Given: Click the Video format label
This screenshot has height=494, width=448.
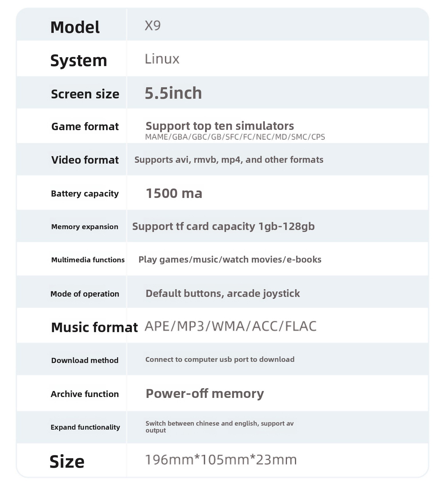Looking at the screenshot, I should click(85, 160).
